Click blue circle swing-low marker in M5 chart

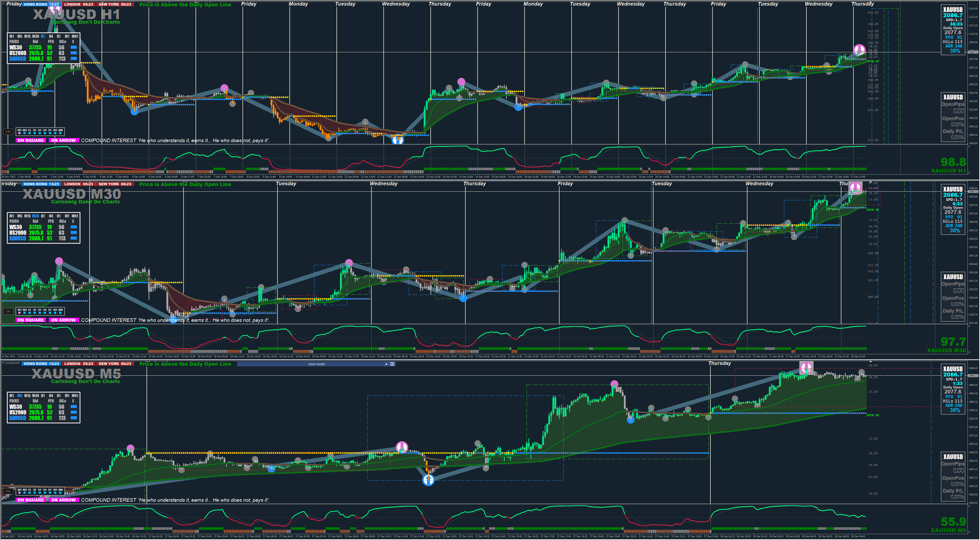(x=428, y=480)
